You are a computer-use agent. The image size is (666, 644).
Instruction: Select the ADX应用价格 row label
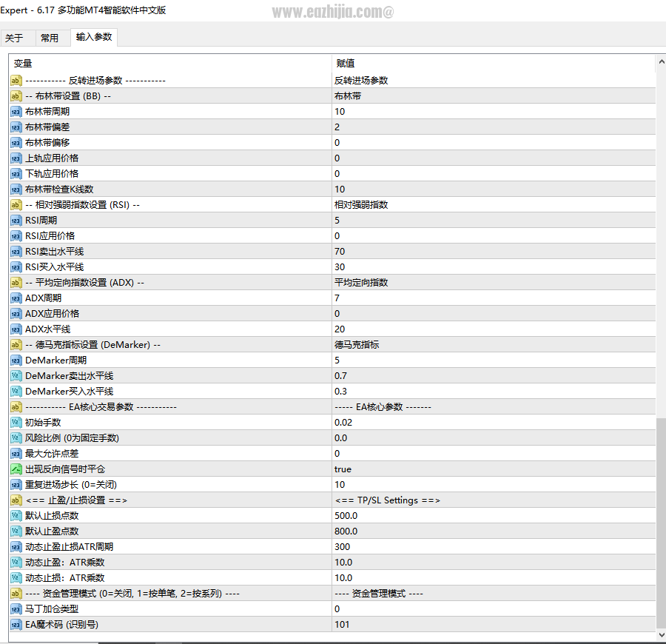point(53,314)
